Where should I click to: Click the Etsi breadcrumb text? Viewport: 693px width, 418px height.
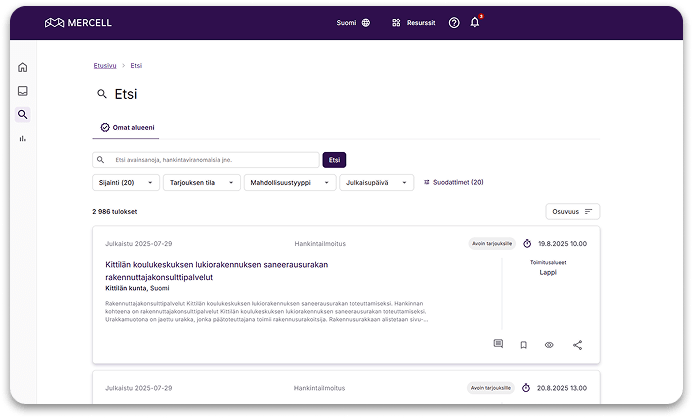136,65
